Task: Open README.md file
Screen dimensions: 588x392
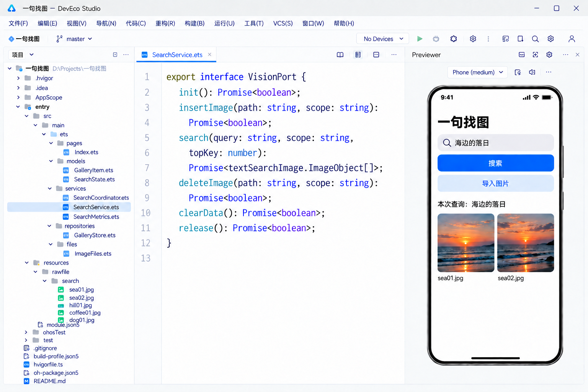Action: point(49,381)
